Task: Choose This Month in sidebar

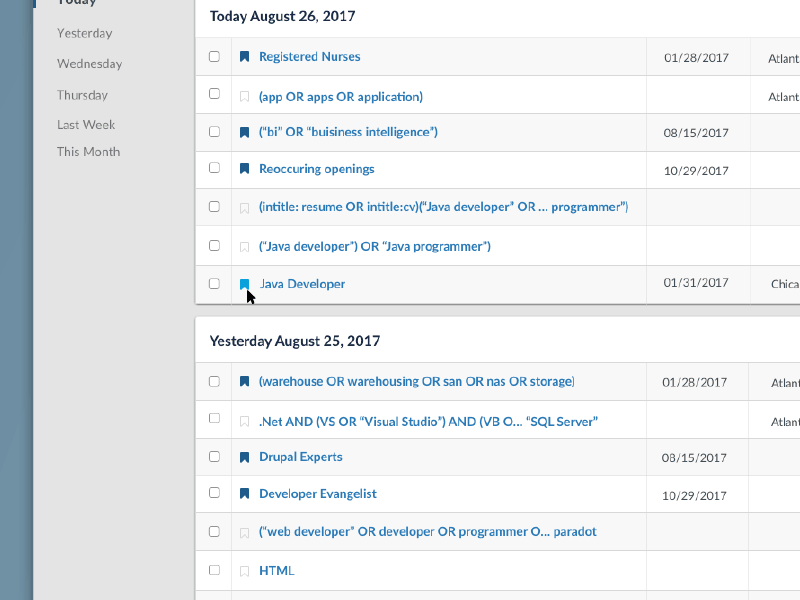Action: click(x=88, y=152)
